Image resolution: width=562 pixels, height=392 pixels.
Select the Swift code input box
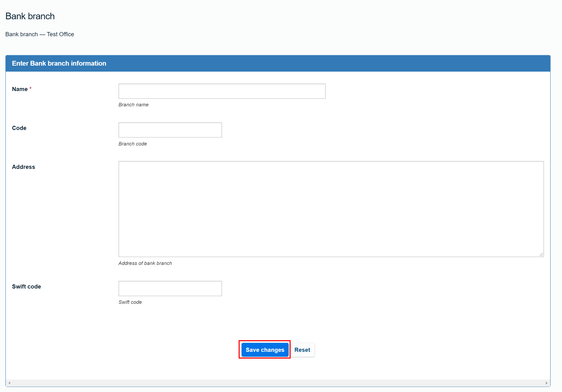(170, 288)
